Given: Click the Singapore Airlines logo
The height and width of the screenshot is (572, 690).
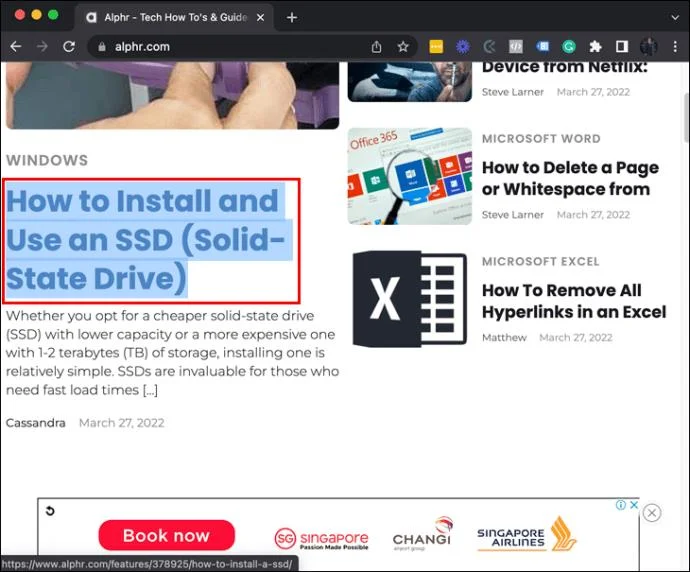Looking at the screenshot, I should (527, 534).
